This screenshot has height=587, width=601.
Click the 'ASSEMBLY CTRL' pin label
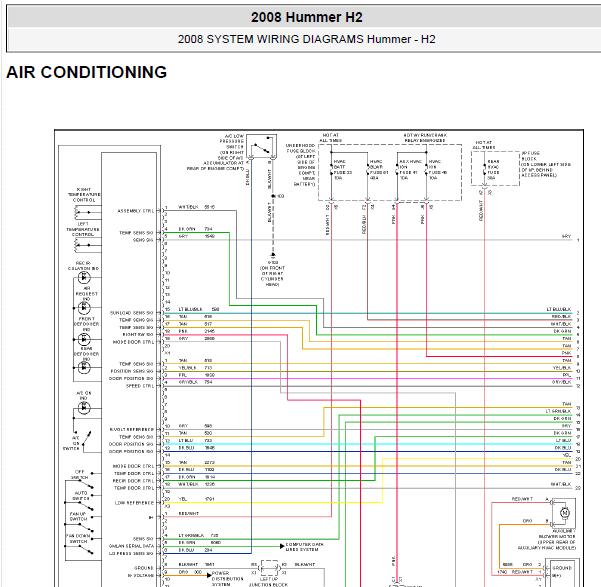coord(136,211)
